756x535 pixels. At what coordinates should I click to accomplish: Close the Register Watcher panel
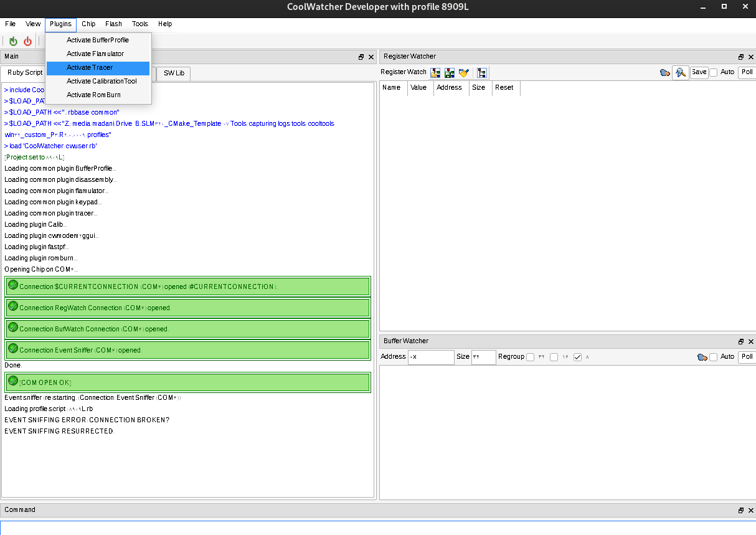[x=751, y=57]
